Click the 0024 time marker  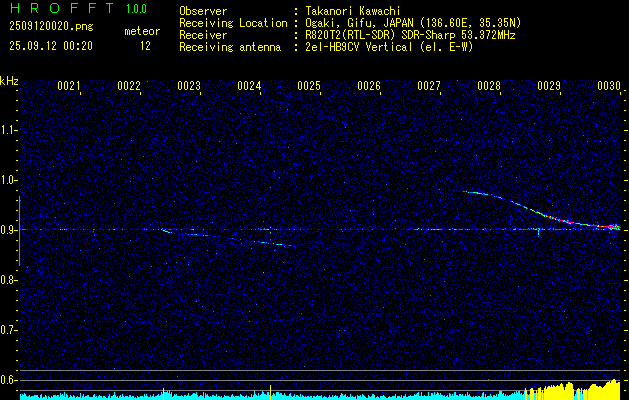[249, 86]
